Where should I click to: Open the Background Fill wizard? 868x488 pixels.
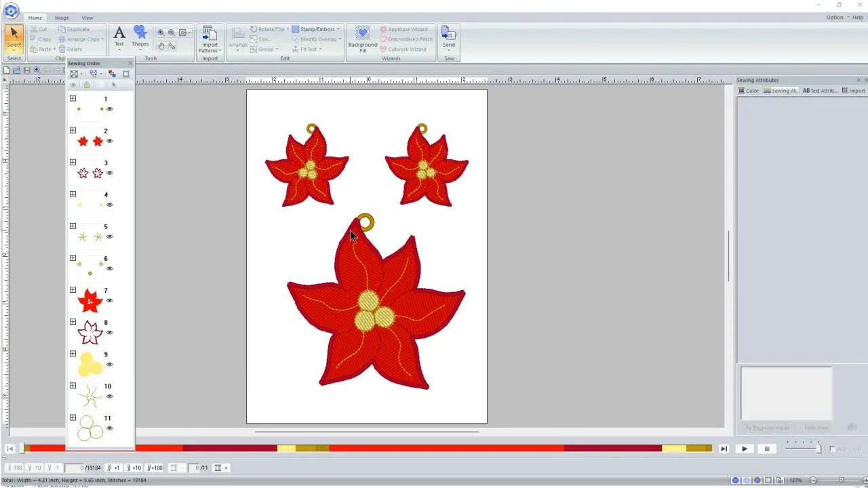(363, 39)
